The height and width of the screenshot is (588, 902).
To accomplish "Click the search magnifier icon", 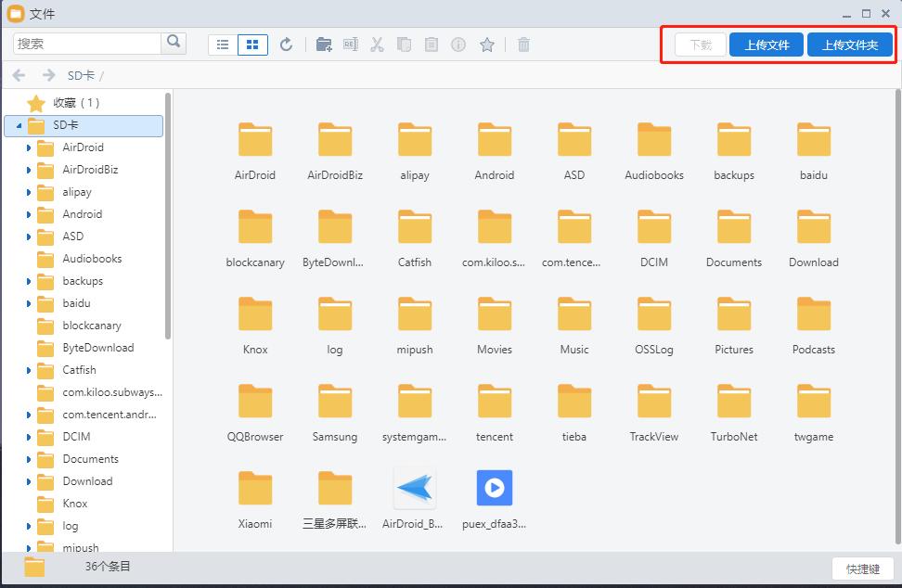I will pyautogui.click(x=174, y=44).
